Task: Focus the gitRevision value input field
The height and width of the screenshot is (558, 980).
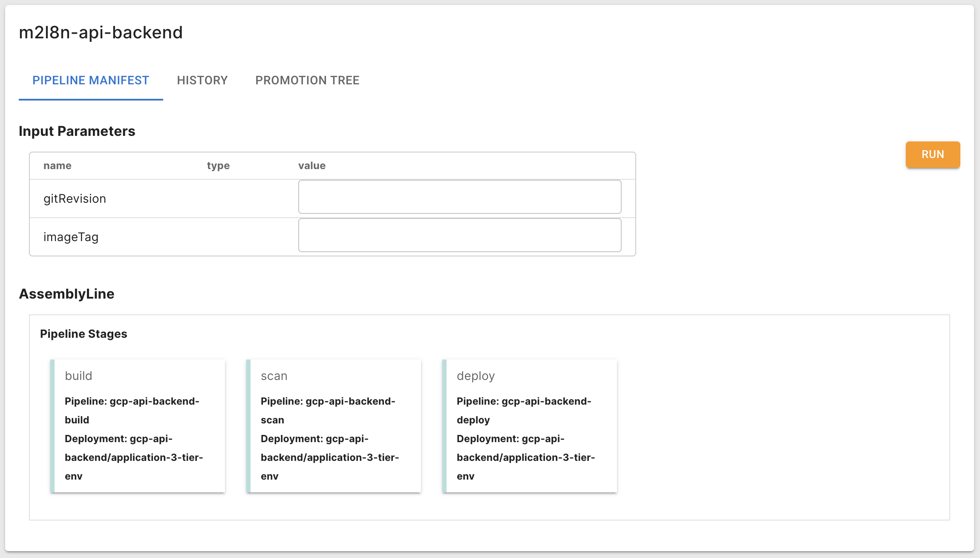Action: tap(459, 197)
